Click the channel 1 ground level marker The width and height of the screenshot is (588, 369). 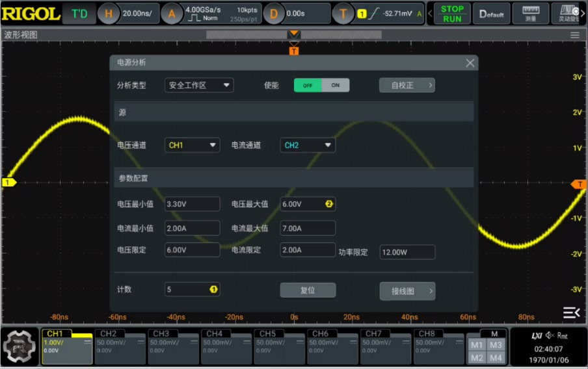[x=9, y=183]
